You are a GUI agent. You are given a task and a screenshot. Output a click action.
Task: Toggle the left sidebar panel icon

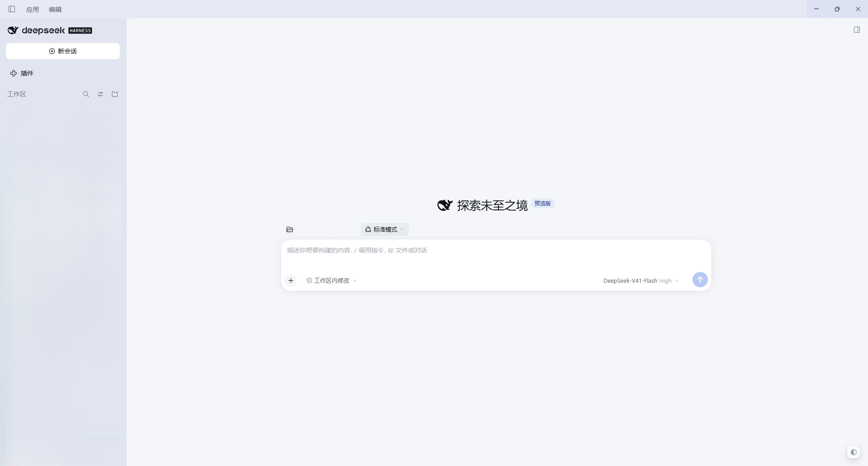coord(12,9)
